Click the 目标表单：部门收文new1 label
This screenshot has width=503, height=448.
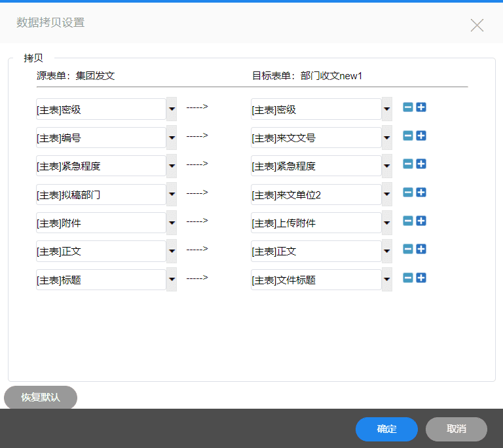point(307,76)
